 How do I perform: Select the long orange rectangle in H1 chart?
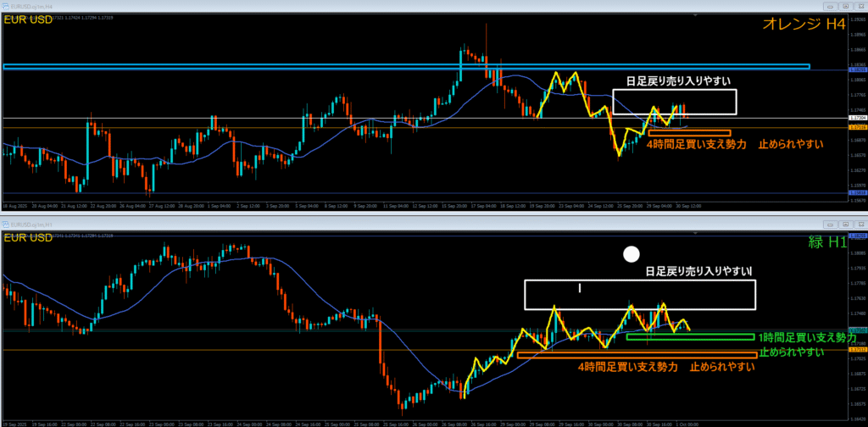coord(637,355)
